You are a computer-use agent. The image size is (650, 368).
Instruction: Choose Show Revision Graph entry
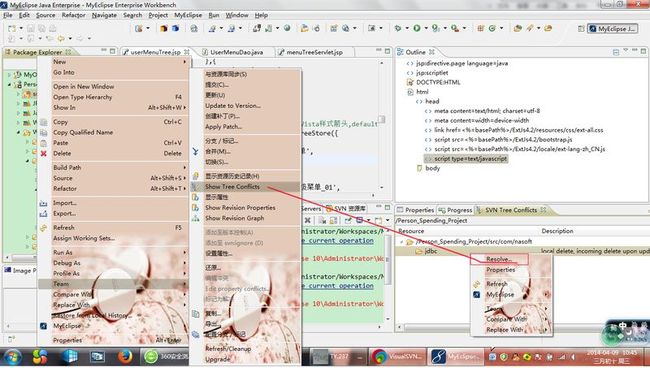tap(245, 218)
